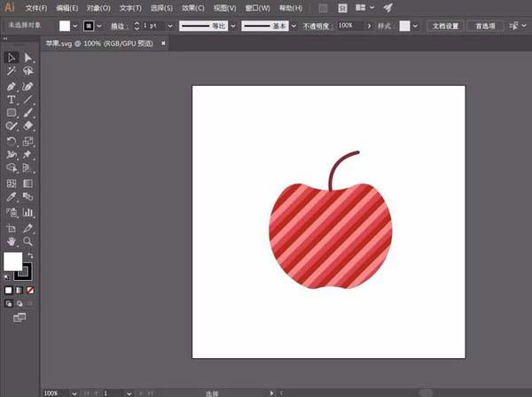
Task: Set paint mode to None
Action: (30, 290)
